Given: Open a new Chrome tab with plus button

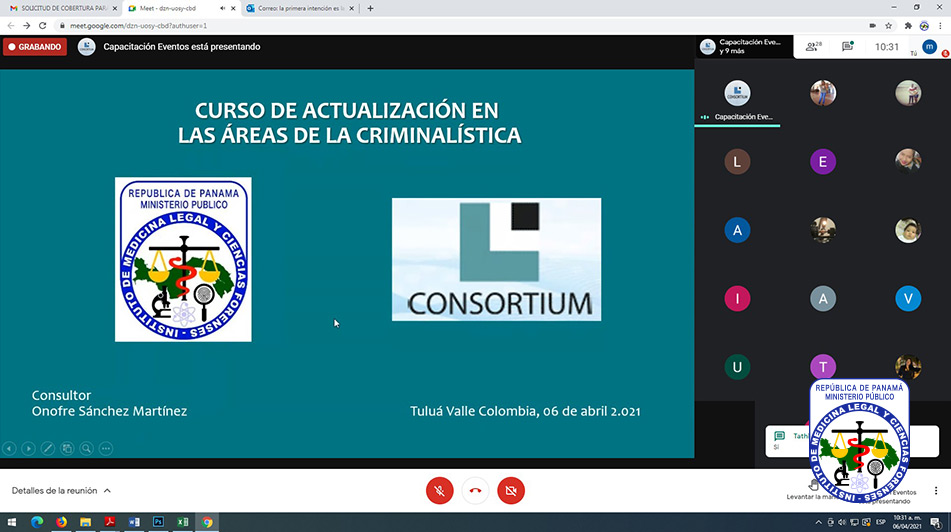Looking at the screenshot, I should tap(371, 8).
